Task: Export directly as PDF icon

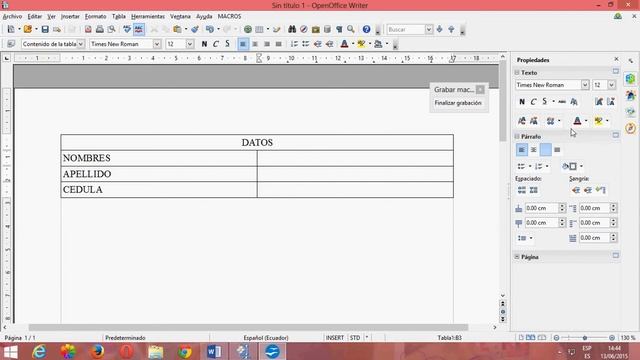Action: point(88,29)
